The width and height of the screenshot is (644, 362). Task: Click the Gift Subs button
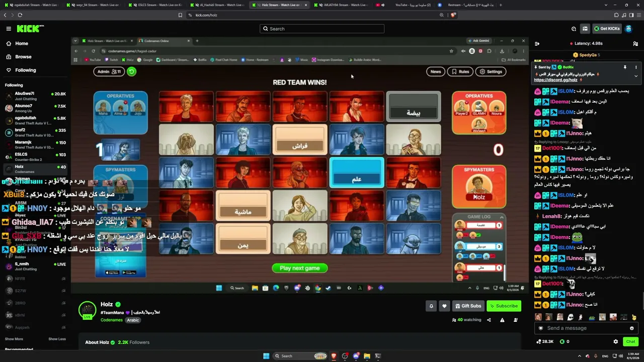(x=468, y=306)
